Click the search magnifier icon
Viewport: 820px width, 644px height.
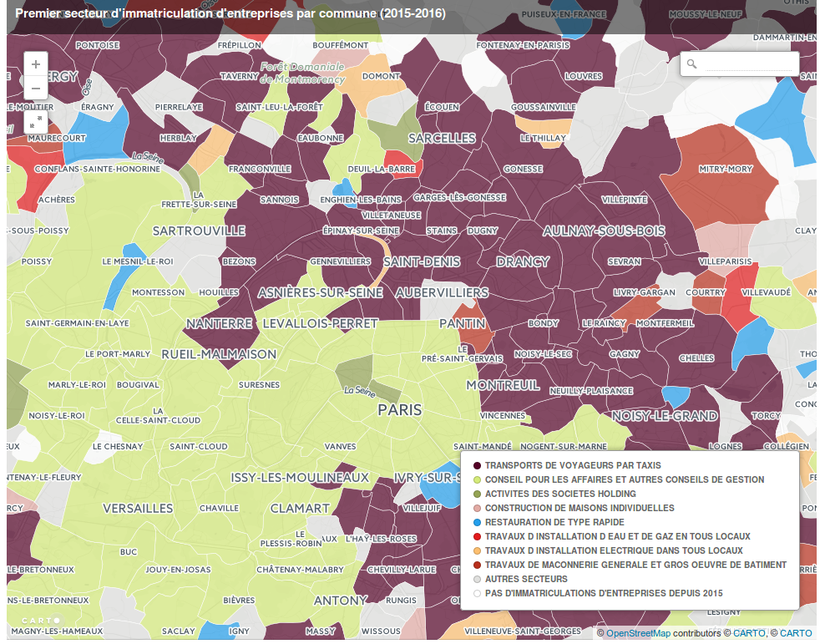(x=691, y=63)
